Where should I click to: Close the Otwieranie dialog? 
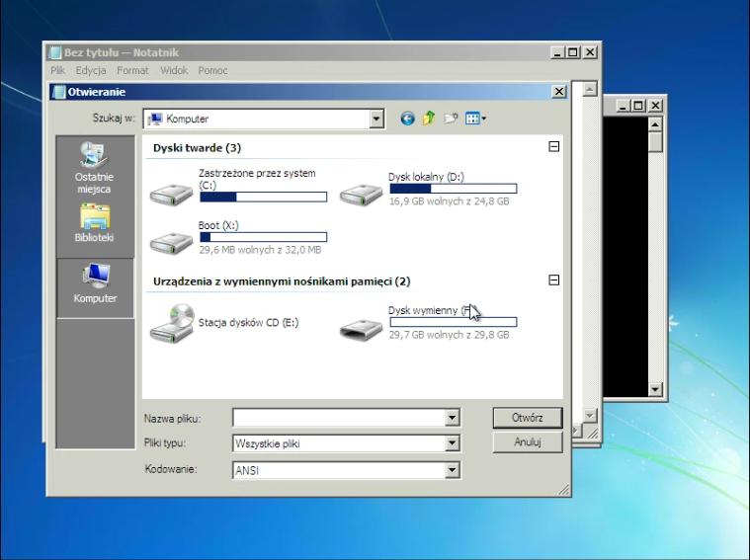[x=558, y=91]
